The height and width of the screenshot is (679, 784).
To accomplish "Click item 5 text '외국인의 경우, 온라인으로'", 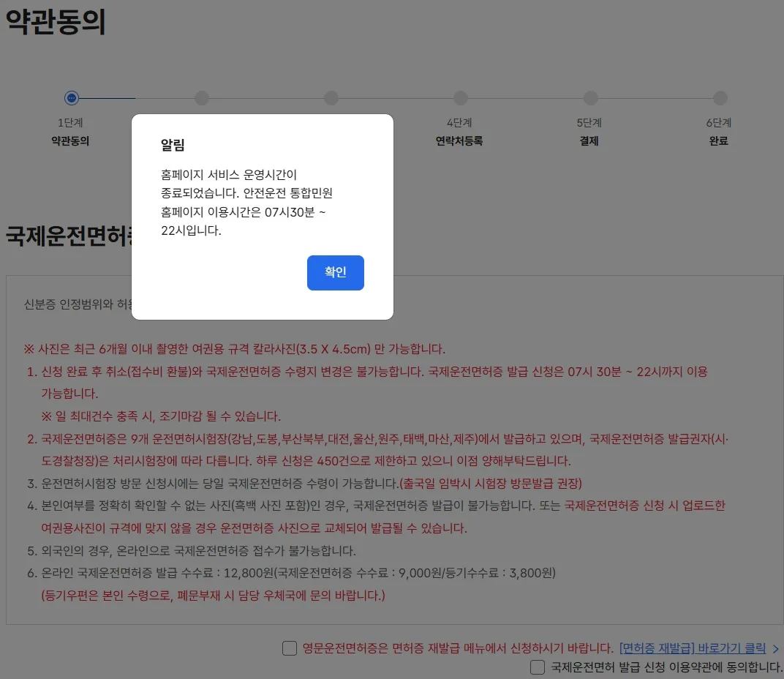I will pyautogui.click(x=192, y=551).
